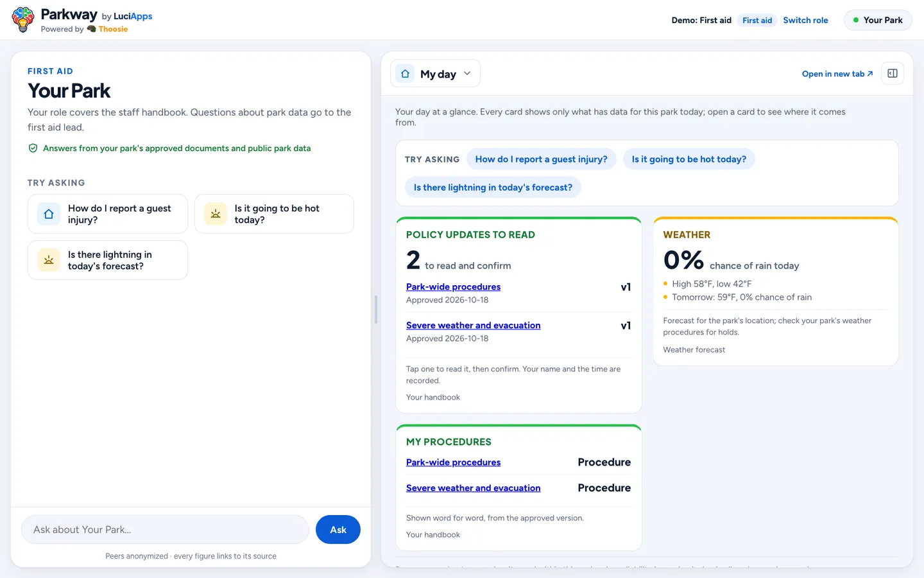
Task: Click the house icon on the injury suggestion card
Action: coord(49,214)
